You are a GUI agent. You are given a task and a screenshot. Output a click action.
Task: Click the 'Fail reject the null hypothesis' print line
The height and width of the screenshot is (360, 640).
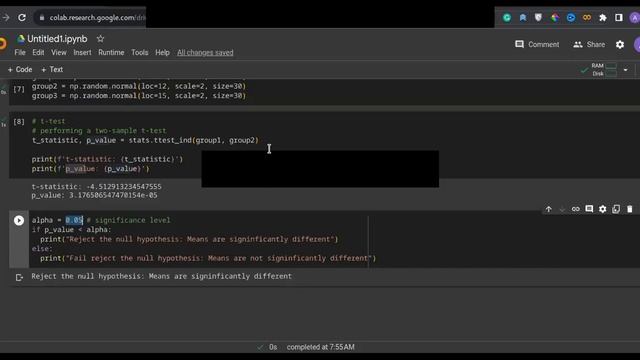coord(208,258)
